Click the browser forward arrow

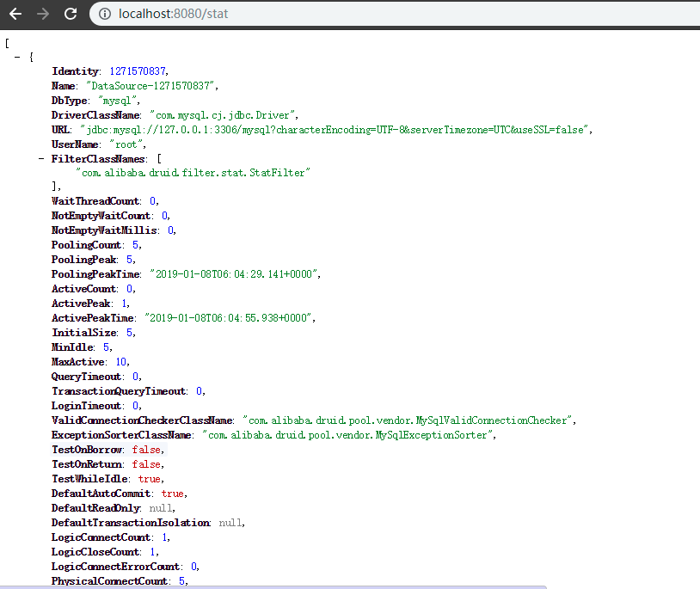coord(43,14)
